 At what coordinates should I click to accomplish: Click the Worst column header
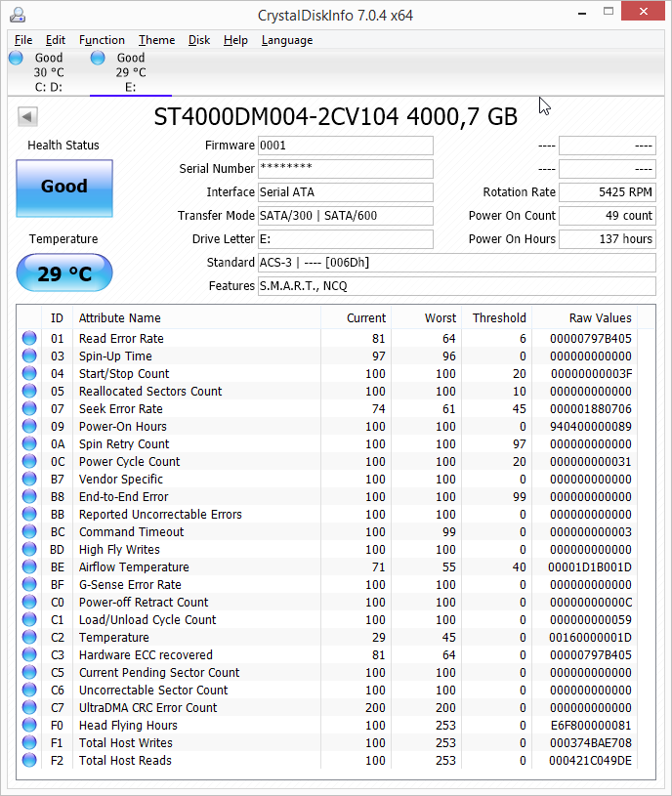[426, 317]
